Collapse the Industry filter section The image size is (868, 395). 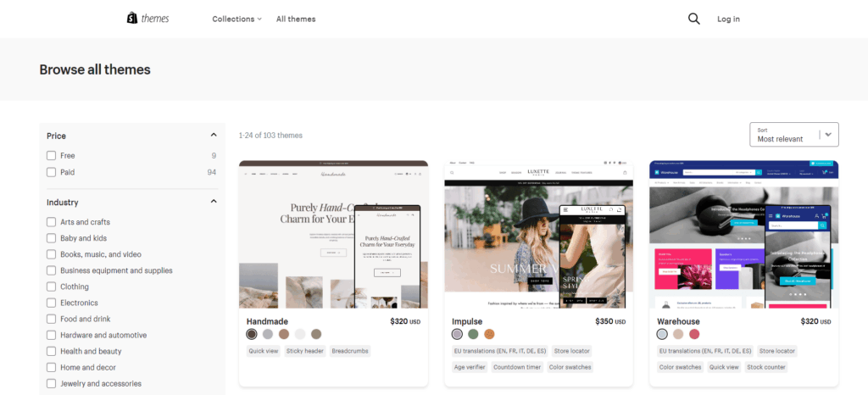click(x=214, y=202)
